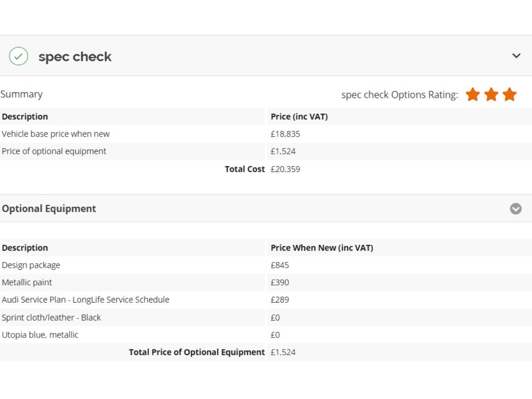Screen dimensions: 532x399
Task: Click the Price When New (inc VAT) header
Action: 322,248
